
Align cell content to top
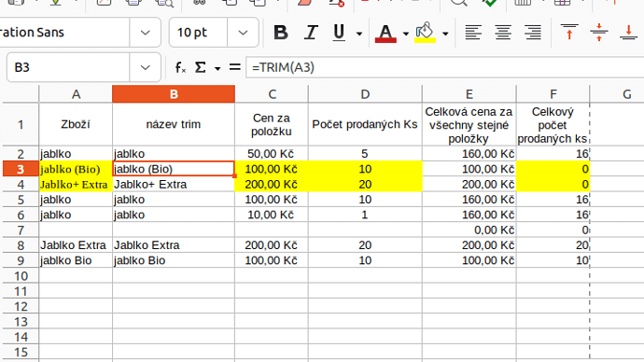569,33
